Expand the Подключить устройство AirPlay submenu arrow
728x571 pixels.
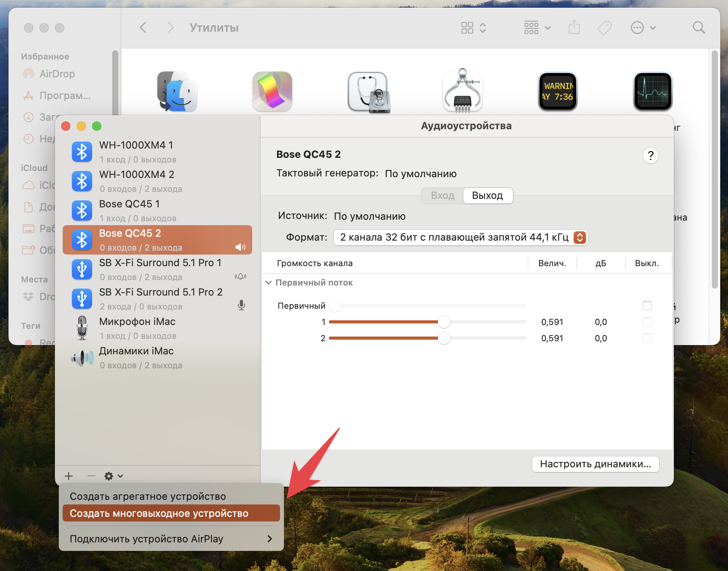(270, 539)
